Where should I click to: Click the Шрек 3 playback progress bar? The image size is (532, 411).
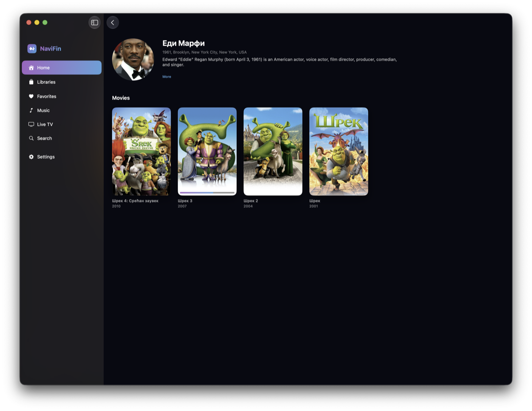pyautogui.click(x=207, y=193)
